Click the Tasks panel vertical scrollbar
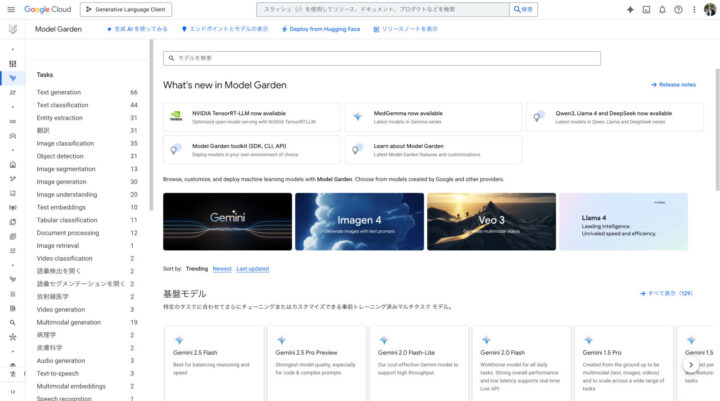Image resolution: width=720 pixels, height=401 pixels. pyautogui.click(x=151, y=125)
